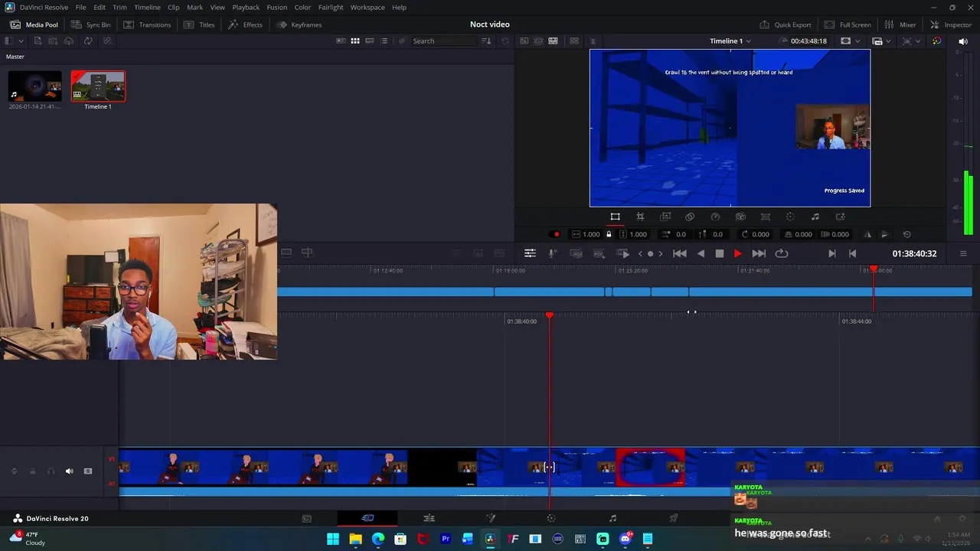The image size is (980, 551).
Task: Open the Speed tool under the viewer
Action: coord(715,217)
